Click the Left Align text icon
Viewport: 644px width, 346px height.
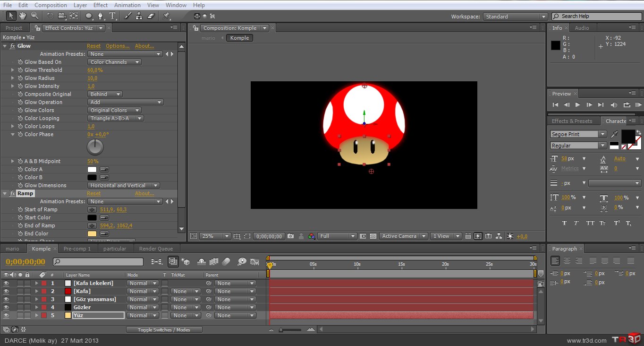pyautogui.click(x=555, y=261)
